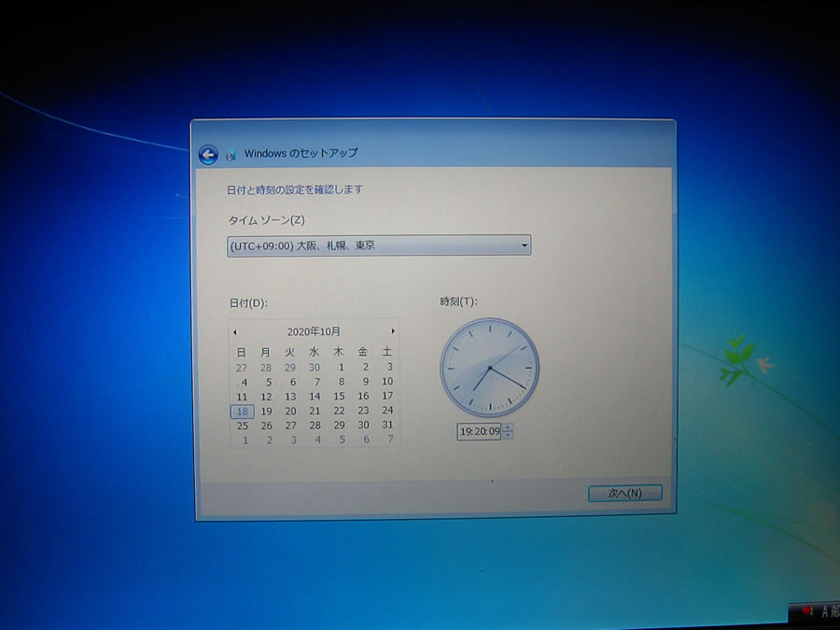This screenshot has height=630, width=840.
Task: Select highlighted date 18 in calendar
Action: (242, 412)
